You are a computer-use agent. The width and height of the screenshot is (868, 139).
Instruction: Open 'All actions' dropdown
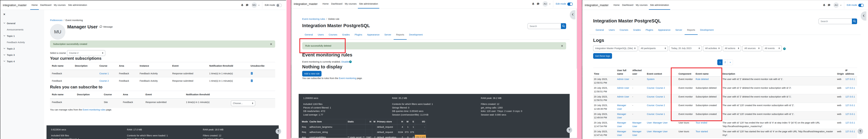[x=732, y=49]
